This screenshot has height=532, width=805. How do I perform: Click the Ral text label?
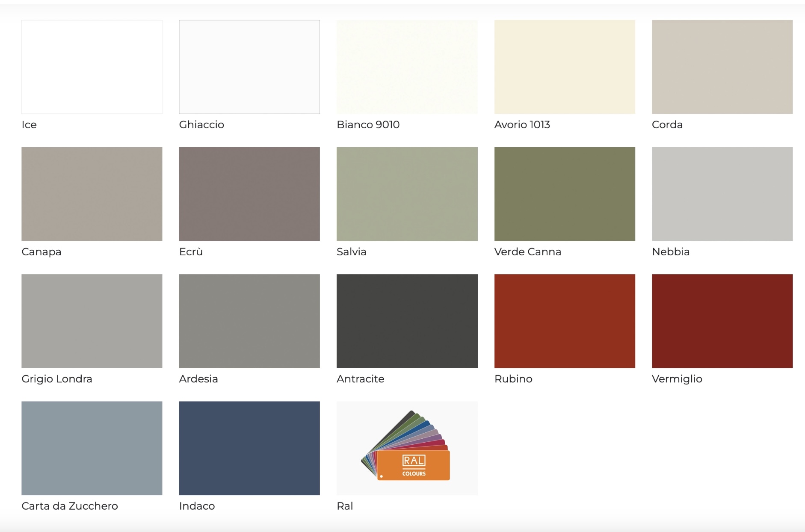[345, 506]
